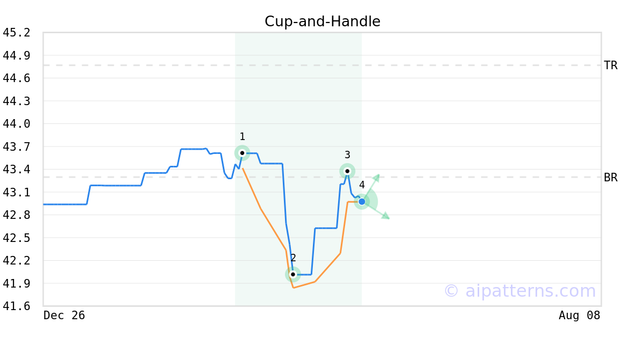Click the TR line label

click(611, 65)
